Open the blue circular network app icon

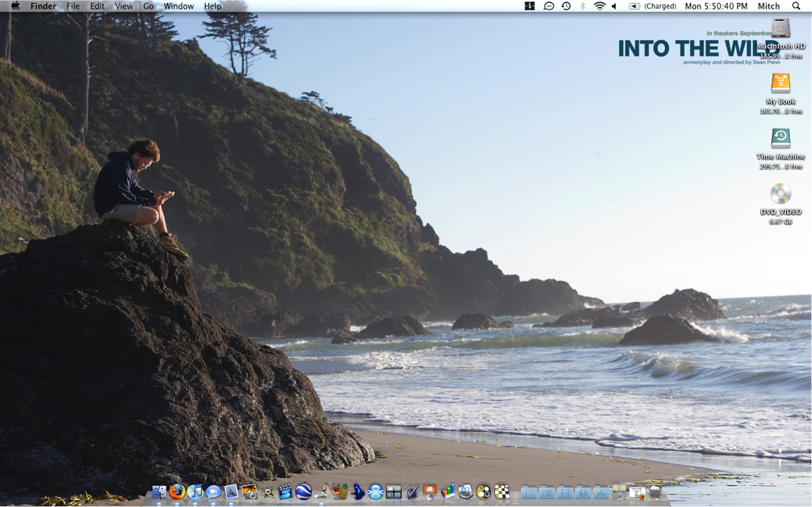pyautogui.click(x=375, y=492)
